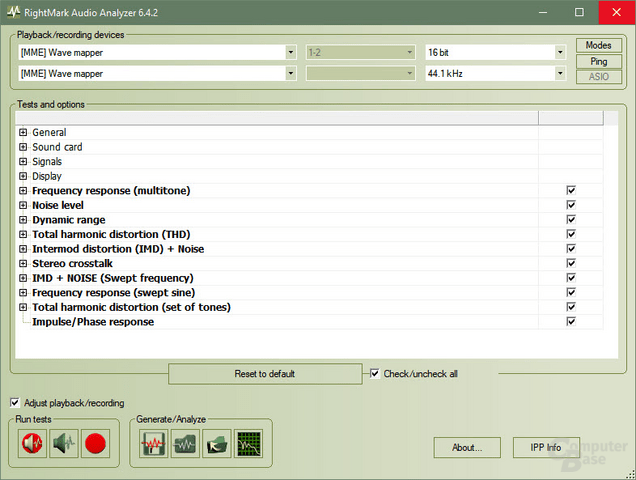
Task: Click the RightMark app icon in title bar
Action: point(13,12)
